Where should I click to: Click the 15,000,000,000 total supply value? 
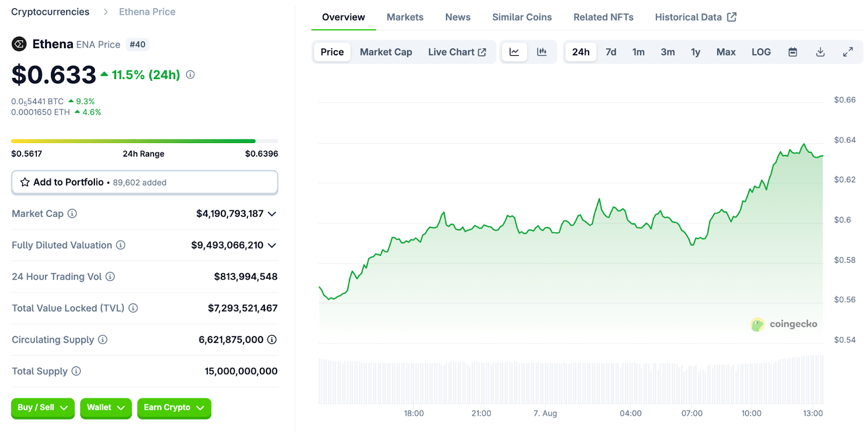click(x=241, y=371)
